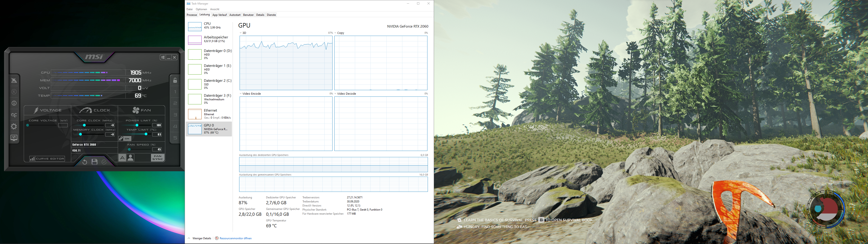
Task: Reset Afterburner settings to default
Action: (x=85, y=162)
